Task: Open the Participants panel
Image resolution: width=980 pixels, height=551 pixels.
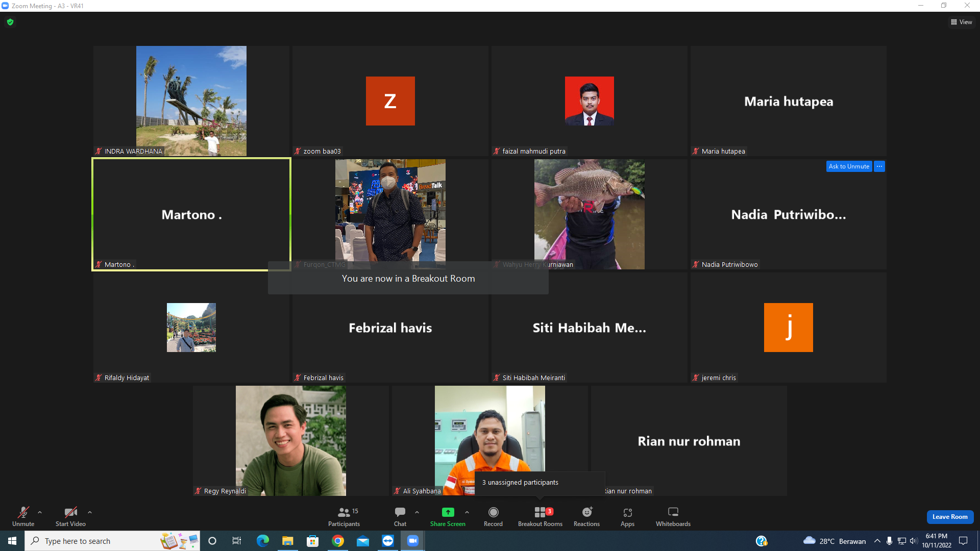Action: pyautogui.click(x=344, y=516)
